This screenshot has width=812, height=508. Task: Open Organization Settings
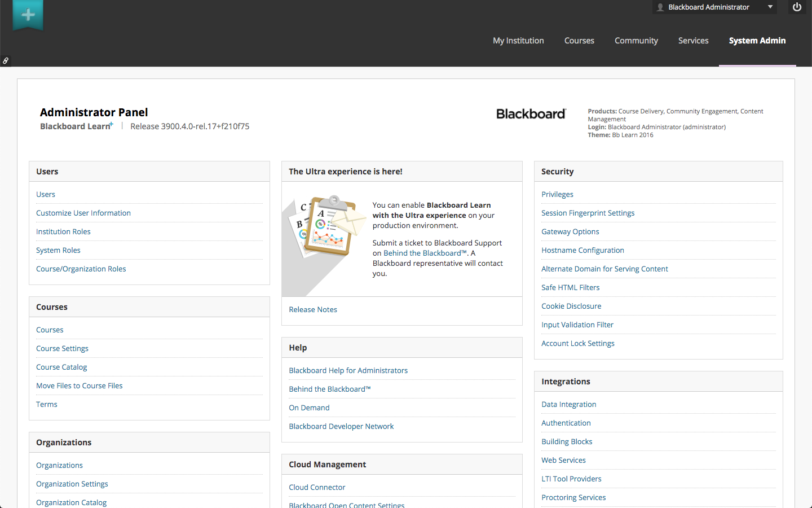click(x=72, y=484)
